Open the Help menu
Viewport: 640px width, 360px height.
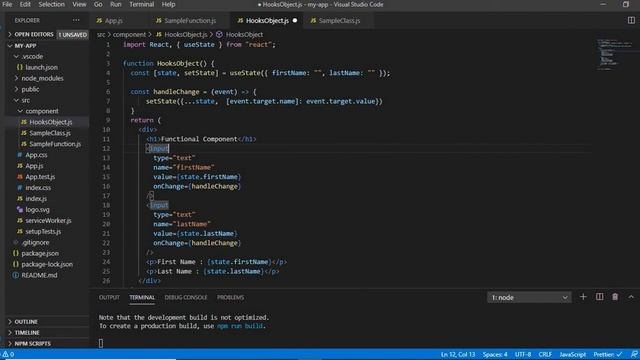point(168,4)
